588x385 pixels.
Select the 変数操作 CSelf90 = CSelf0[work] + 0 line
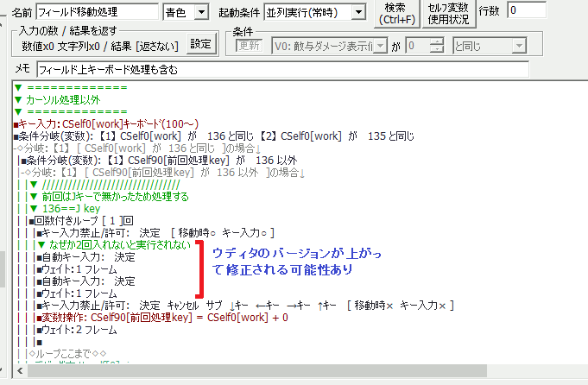[x=162, y=318]
